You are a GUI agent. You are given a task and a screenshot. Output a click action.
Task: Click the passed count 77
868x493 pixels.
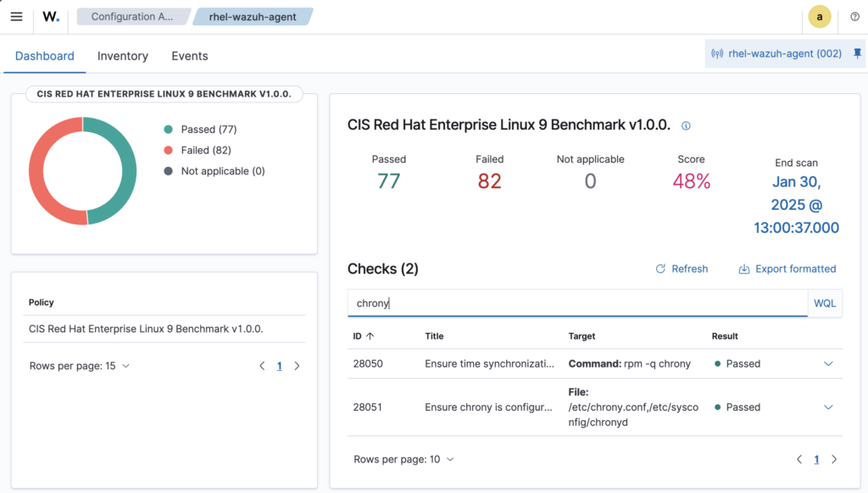(388, 181)
